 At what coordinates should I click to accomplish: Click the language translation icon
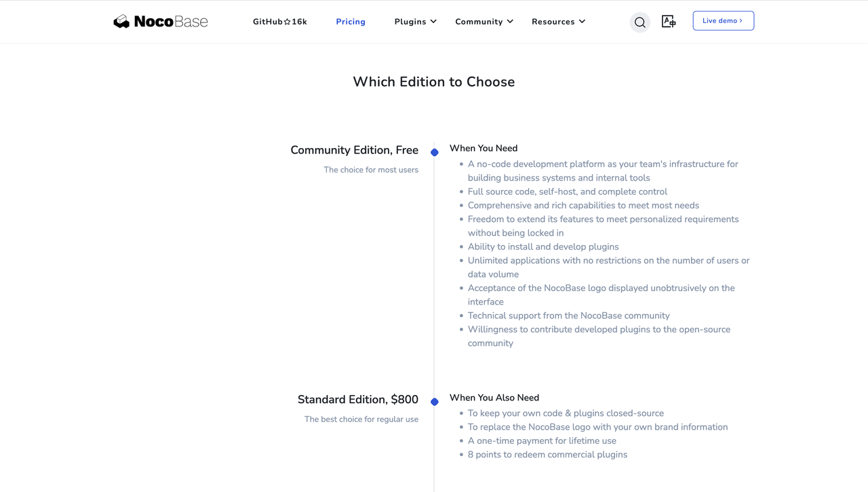[x=669, y=21]
